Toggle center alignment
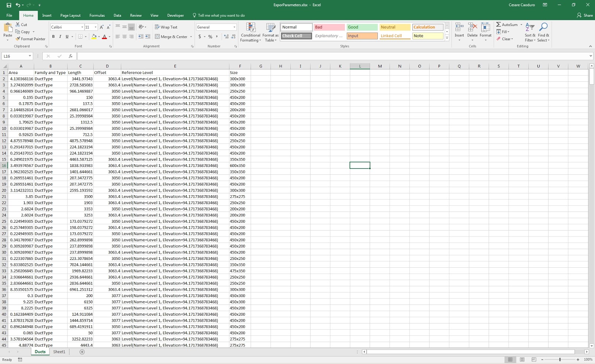Image resolution: width=595 pixels, height=364 pixels. pos(125,36)
